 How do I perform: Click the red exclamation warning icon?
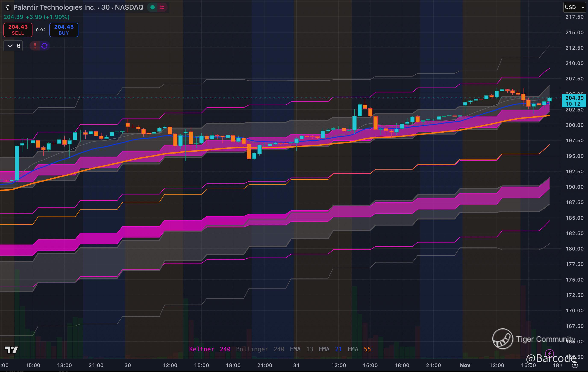click(x=35, y=46)
